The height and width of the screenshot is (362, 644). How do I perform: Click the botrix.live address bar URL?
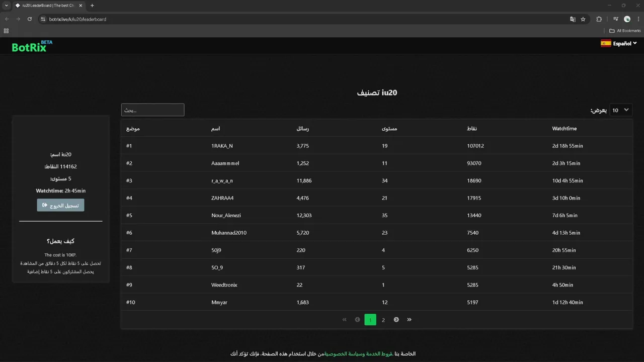77,19
